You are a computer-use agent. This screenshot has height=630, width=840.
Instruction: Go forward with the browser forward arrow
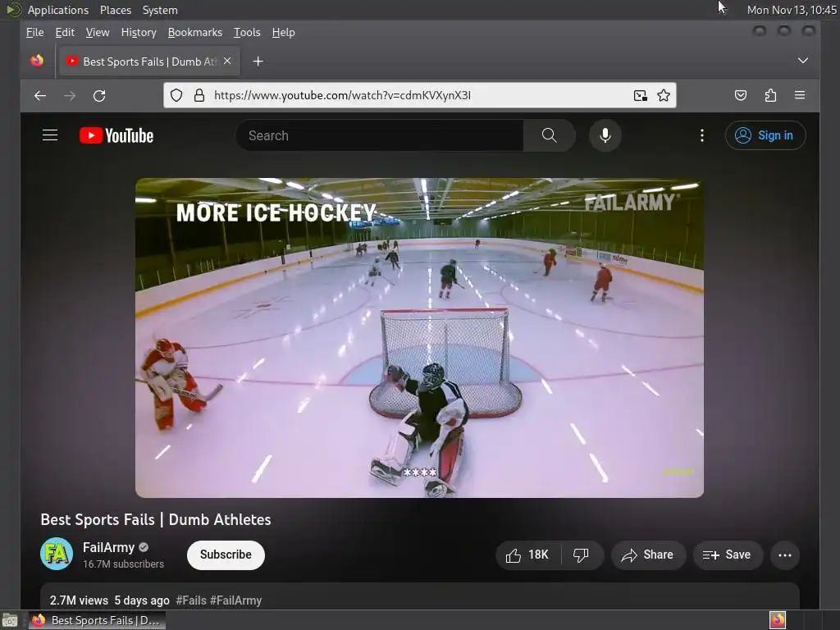[x=70, y=96]
